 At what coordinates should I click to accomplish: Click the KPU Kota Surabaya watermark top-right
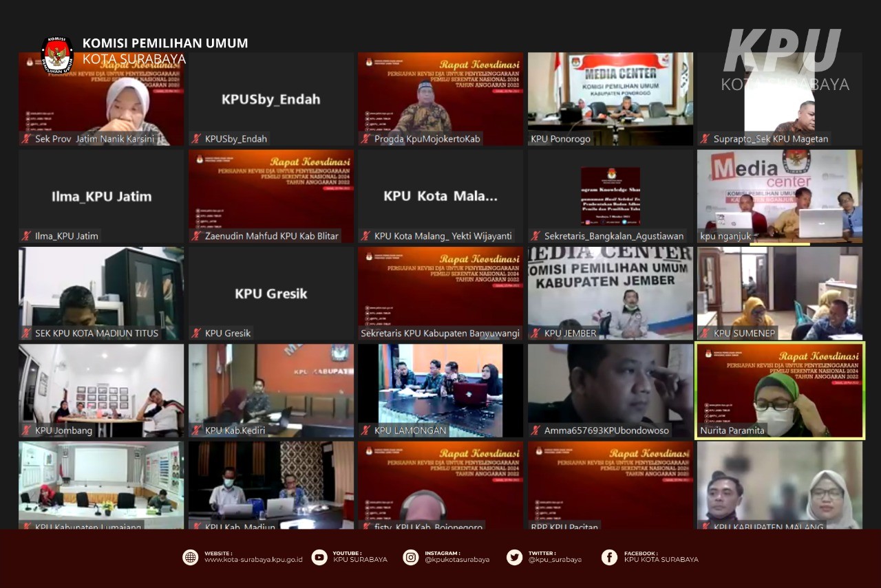tap(784, 61)
